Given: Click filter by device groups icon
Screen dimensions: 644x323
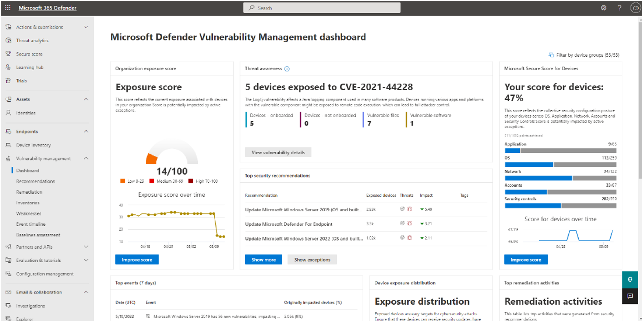Looking at the screenshot, I should [x=551, y=55].
